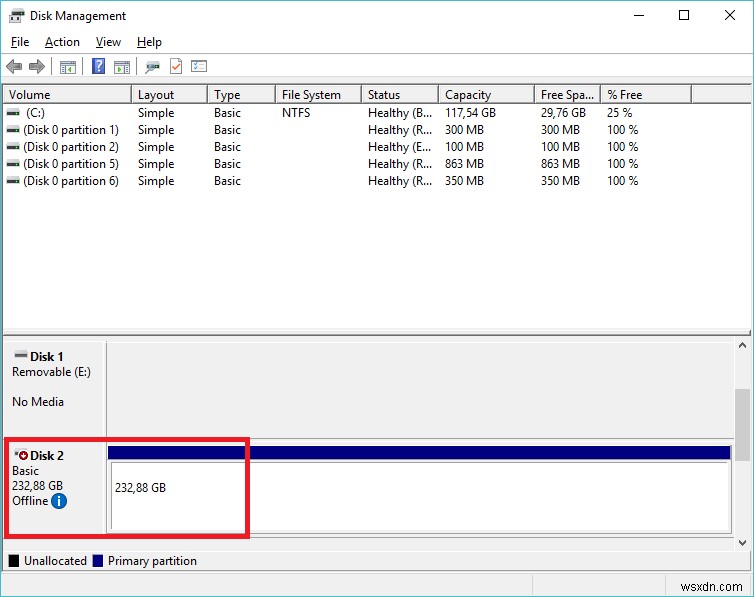Minimize the Disk Management window

tap(639, 15)
